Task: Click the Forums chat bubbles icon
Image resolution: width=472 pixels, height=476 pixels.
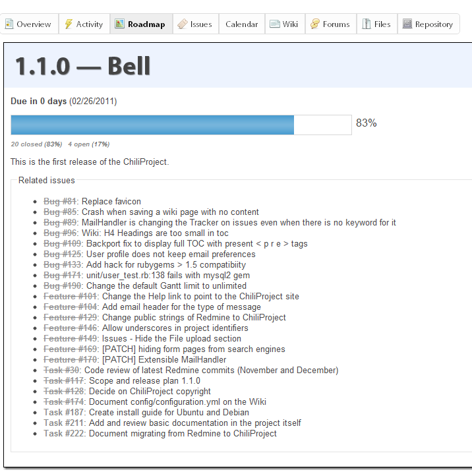Action: tap(315, 24)
